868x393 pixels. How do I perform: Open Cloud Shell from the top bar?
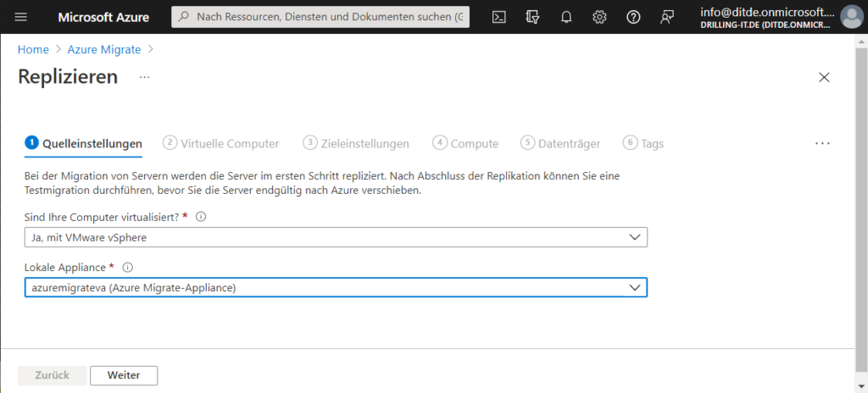(x=498, y=17)
